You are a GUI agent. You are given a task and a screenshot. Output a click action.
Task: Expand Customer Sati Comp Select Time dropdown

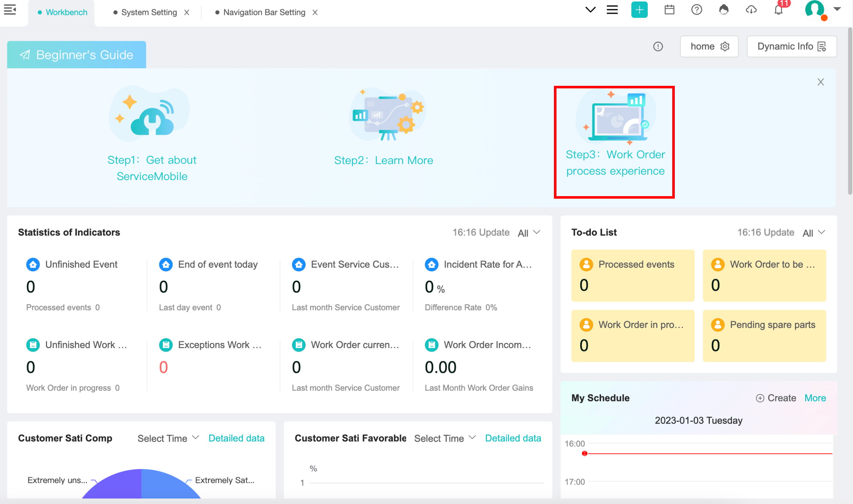[168, 438]
